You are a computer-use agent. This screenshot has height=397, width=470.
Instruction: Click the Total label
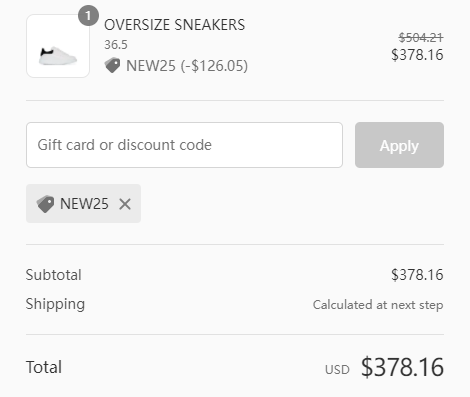pos(44,367)
